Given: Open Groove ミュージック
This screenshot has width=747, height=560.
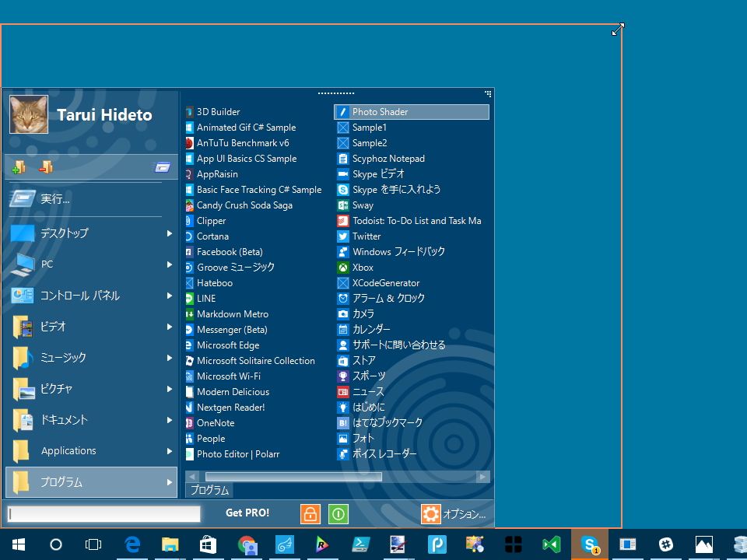Looking at the screenshot, I should [x=230, y=268].
